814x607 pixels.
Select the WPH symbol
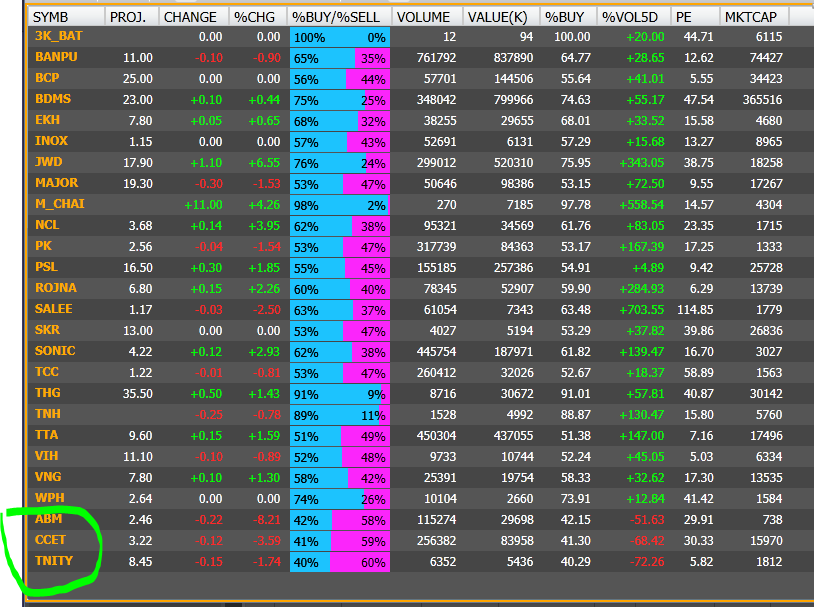(x=49, y=497)
